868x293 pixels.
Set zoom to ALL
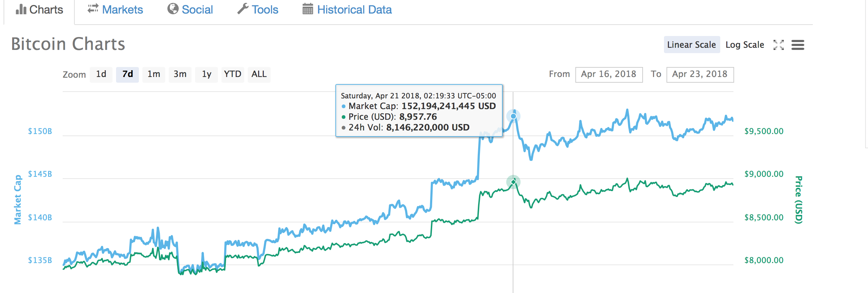(x=259, y=74)
